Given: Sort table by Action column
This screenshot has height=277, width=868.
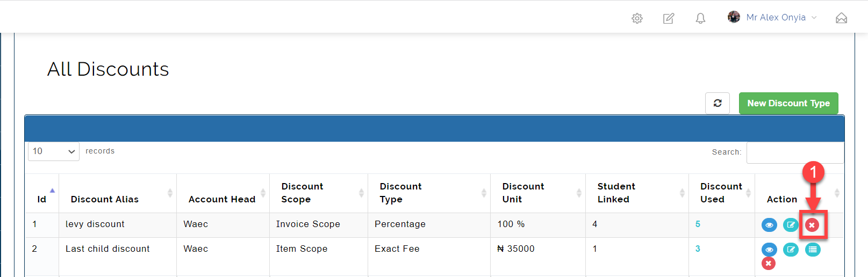Looking at the screenshot, I should pos(799,193).
